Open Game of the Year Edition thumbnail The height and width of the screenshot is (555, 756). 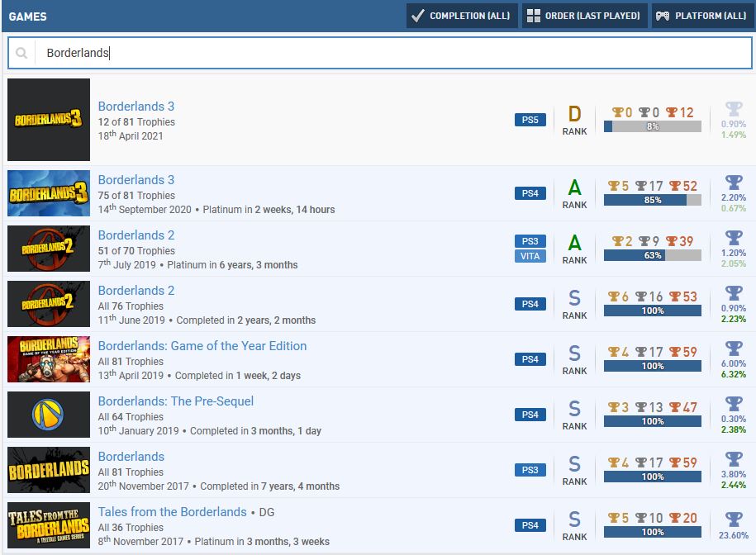49,359
